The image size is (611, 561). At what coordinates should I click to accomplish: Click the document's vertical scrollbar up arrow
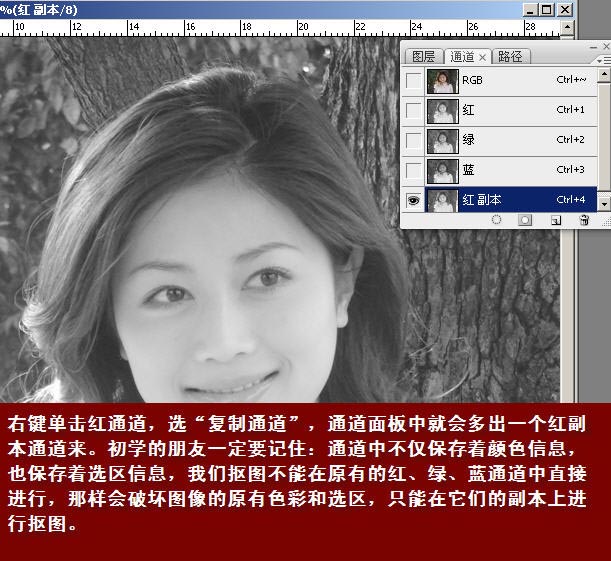(x=566, y=28)
